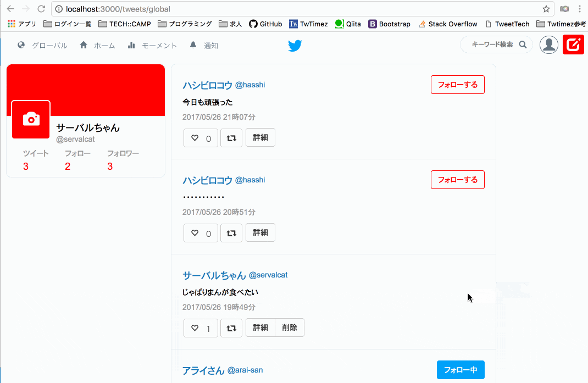View フォロワー count 3 in profile card
The width and height of the screenshot is (588, 383).
pos(110,166)
